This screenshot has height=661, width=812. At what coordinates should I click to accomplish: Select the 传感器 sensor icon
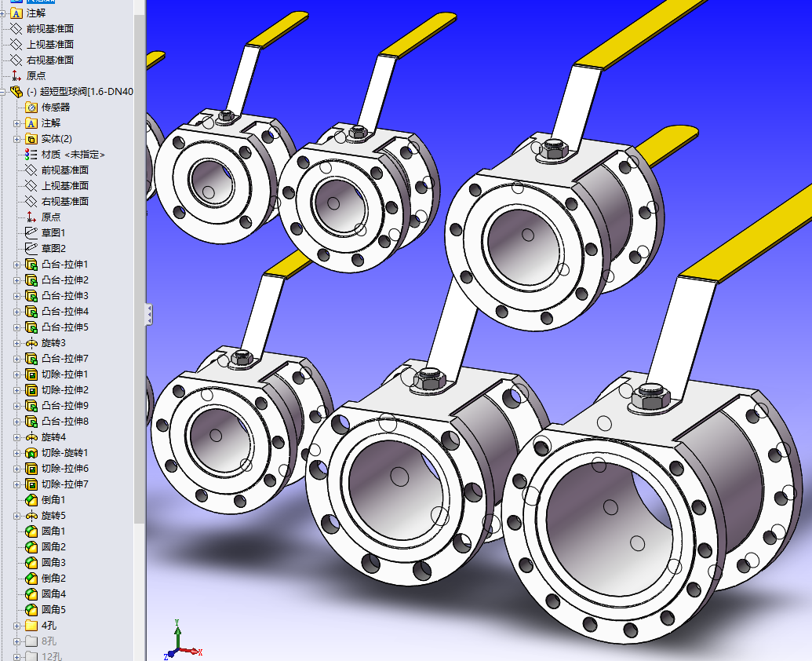(x=31, y=108)
